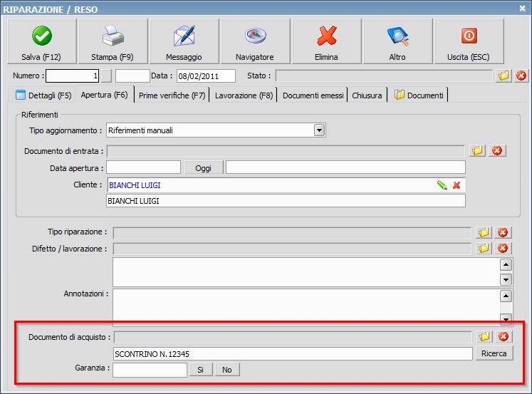Open folder lookup for Difetto / lavorazione
Image resolution: width=532 pixels, height=394 pixels.
click(484, 249)
